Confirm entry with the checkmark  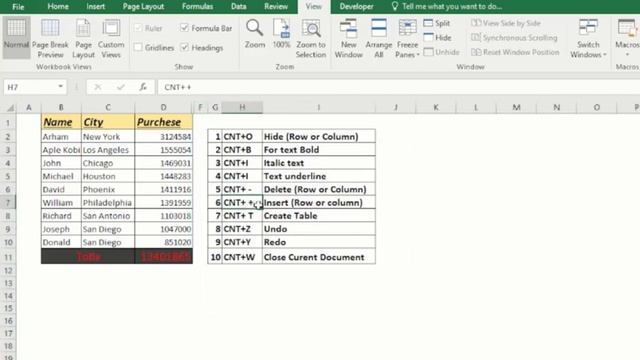120,87
